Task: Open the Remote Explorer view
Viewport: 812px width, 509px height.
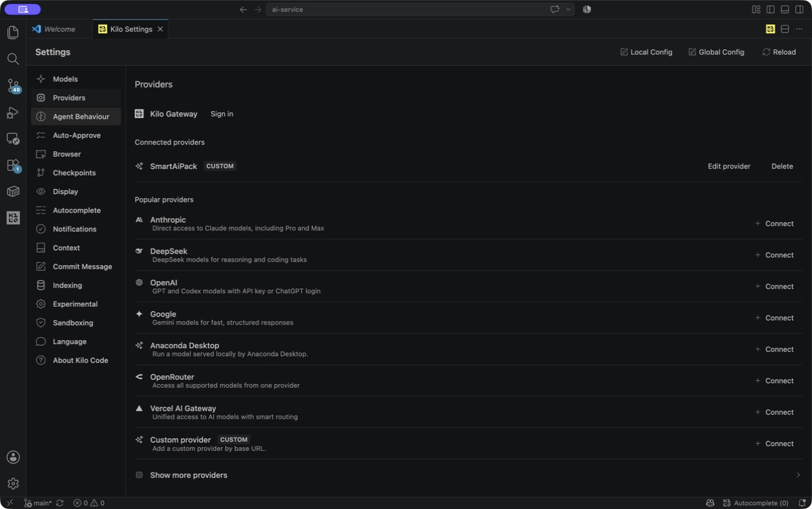Action: tap(13, 139)
